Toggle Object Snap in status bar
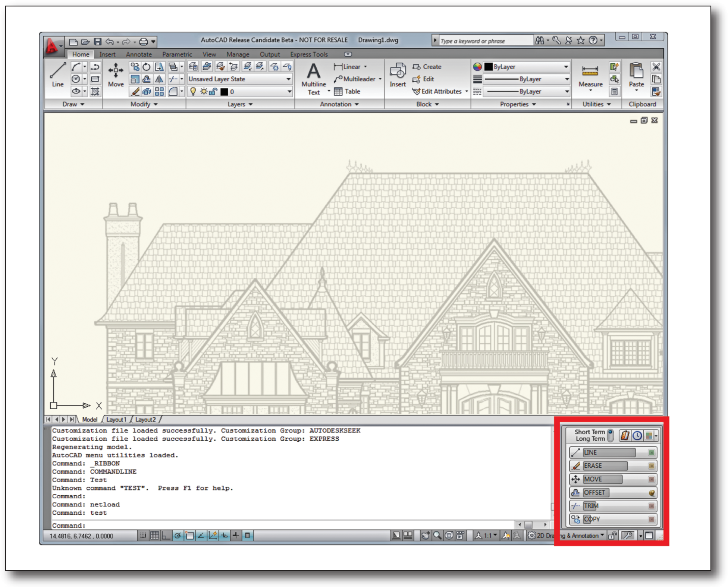 pos(189,536)
